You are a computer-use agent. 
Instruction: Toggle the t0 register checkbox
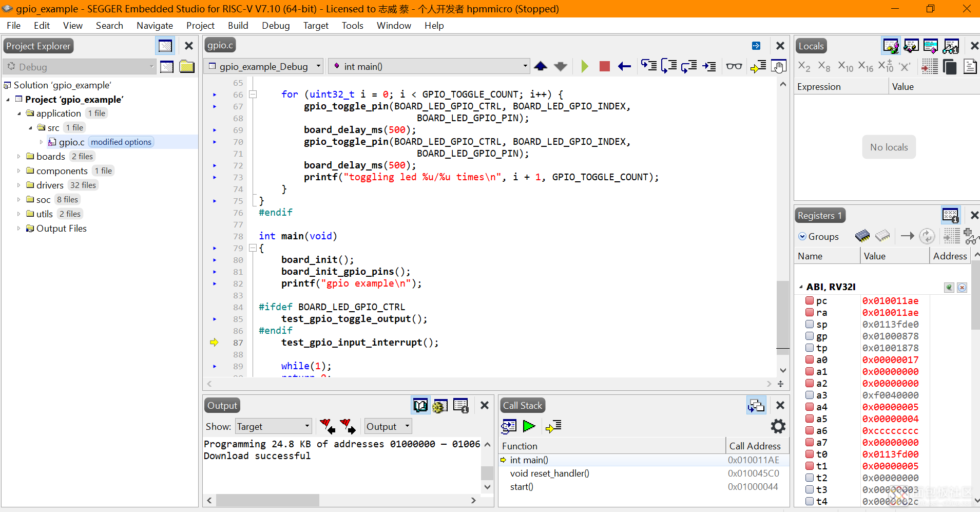coord(810,454)
